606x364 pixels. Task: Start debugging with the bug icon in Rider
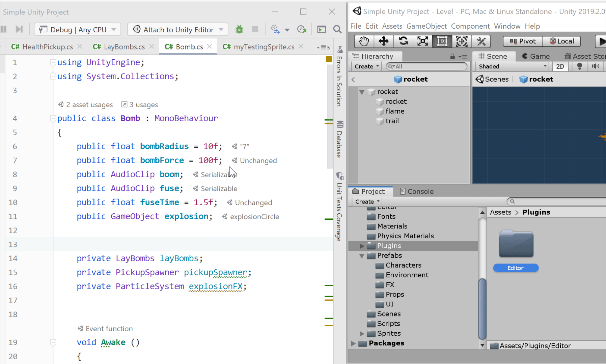(x=239, y=29)
